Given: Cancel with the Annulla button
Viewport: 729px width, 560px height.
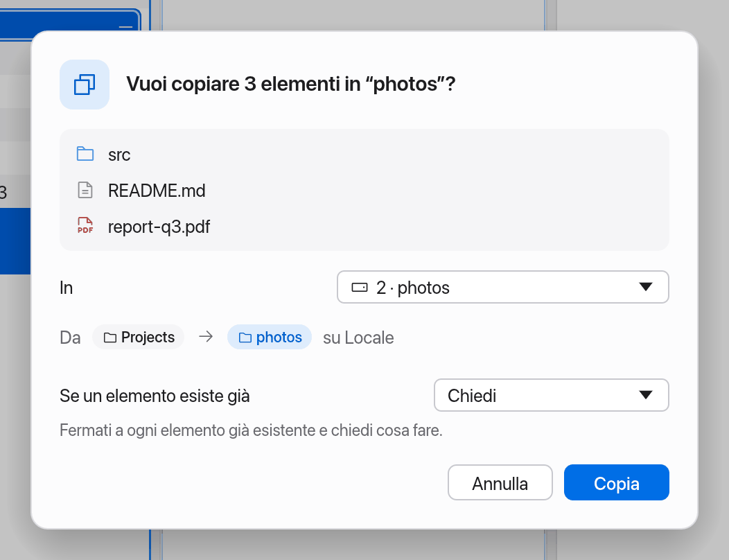Looking at the screenshot, I should coord(500,483).
